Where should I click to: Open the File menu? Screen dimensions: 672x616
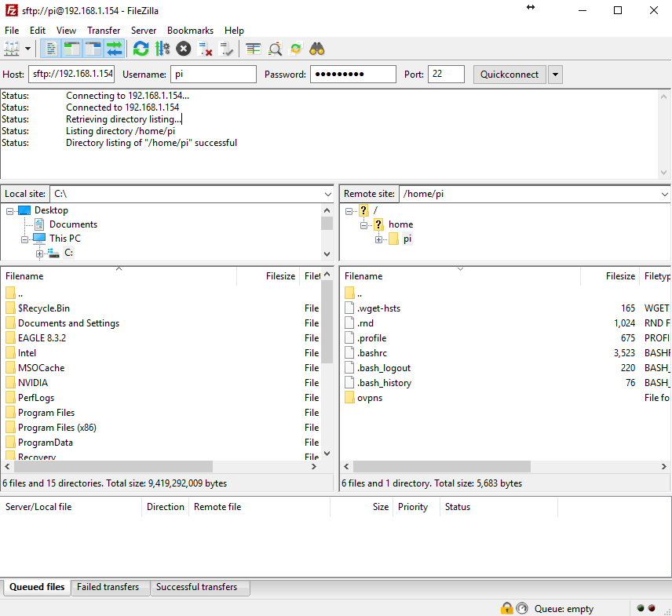(12, 31)
